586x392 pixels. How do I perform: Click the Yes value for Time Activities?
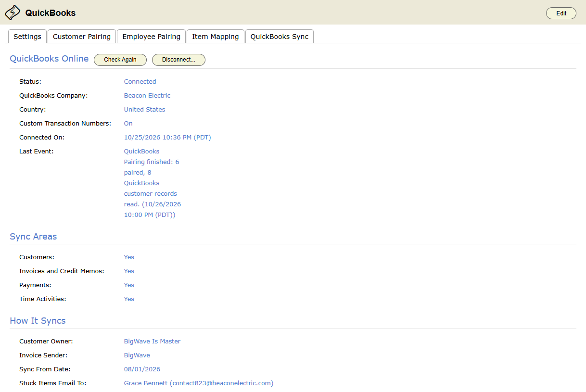129,299
